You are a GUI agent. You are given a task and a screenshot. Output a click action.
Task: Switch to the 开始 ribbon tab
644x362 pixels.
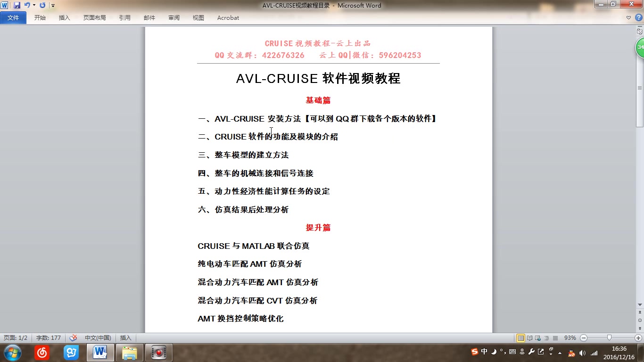click(x=40, y=17)
